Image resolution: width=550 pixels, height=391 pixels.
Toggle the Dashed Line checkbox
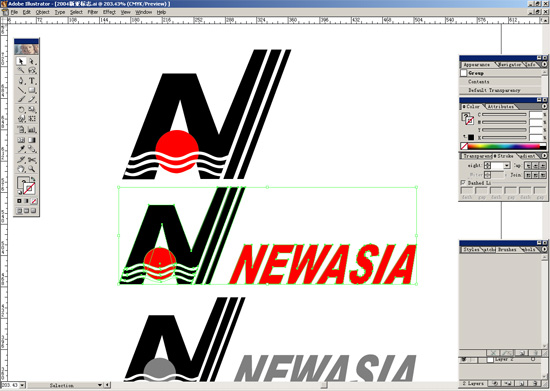pos(463,183)
